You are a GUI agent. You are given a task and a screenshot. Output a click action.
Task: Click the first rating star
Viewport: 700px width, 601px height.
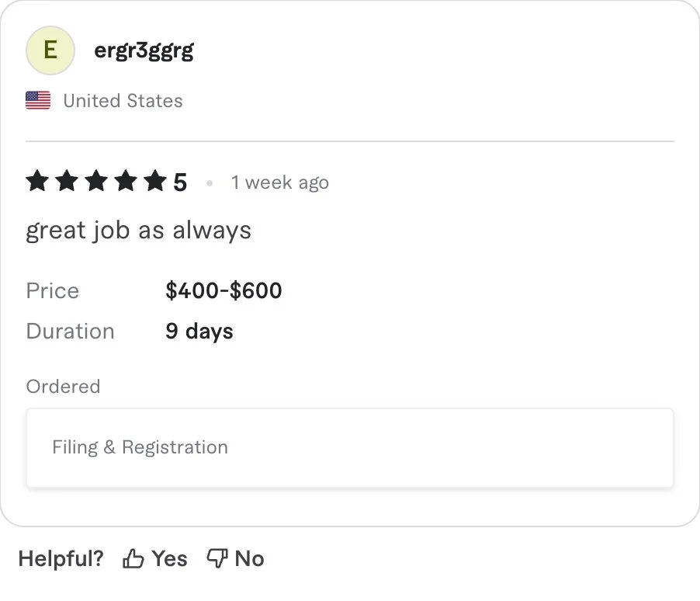tap(38, 182)
